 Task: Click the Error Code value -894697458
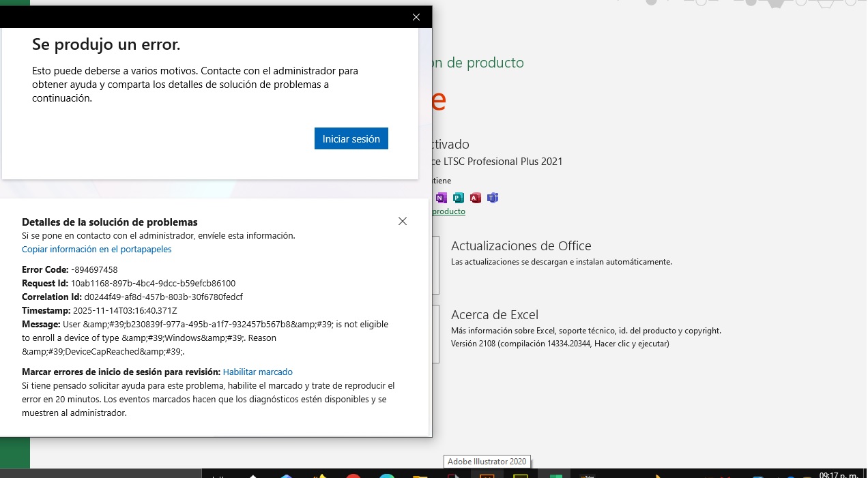point(94,270)
